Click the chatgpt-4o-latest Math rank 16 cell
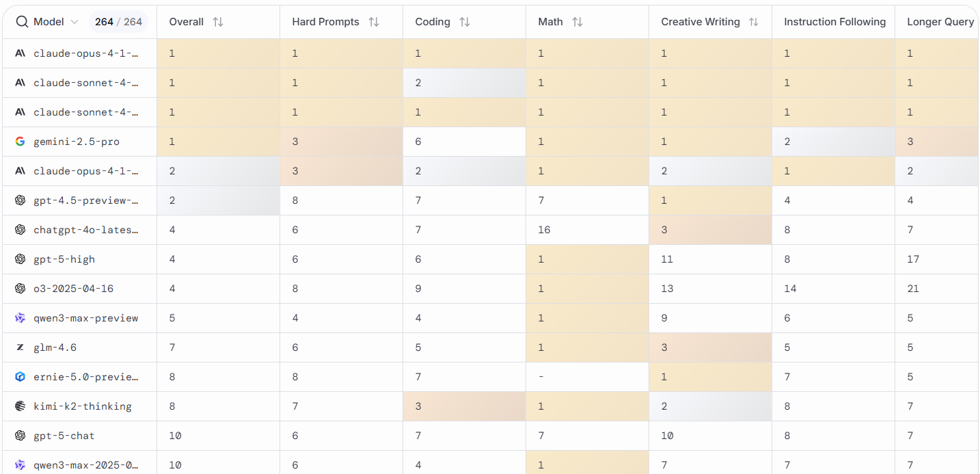This screenshot has height=474, width=980. [587, 230]
